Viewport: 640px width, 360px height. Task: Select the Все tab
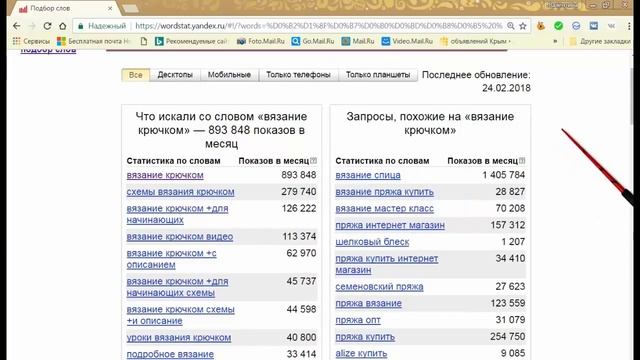coord(136,75)
